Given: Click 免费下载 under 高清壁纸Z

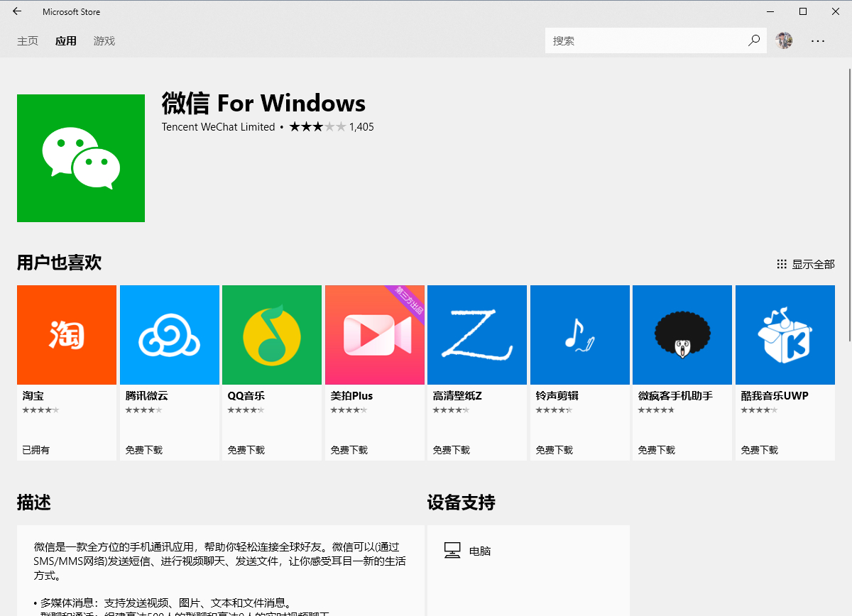Looking at the screenshot, I should pos(452,450).
